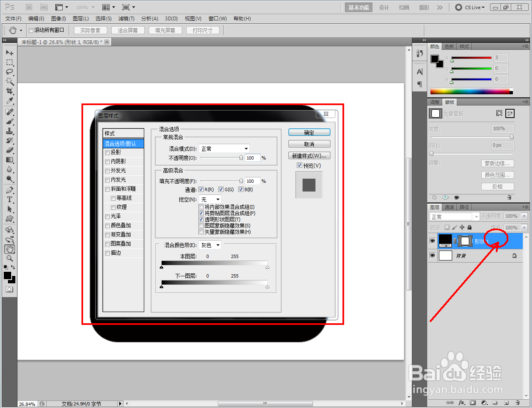This screenshot has width=532, height=408.
Task: Uncheck the R(R) channel checkbox
Action: pos(201,189)
